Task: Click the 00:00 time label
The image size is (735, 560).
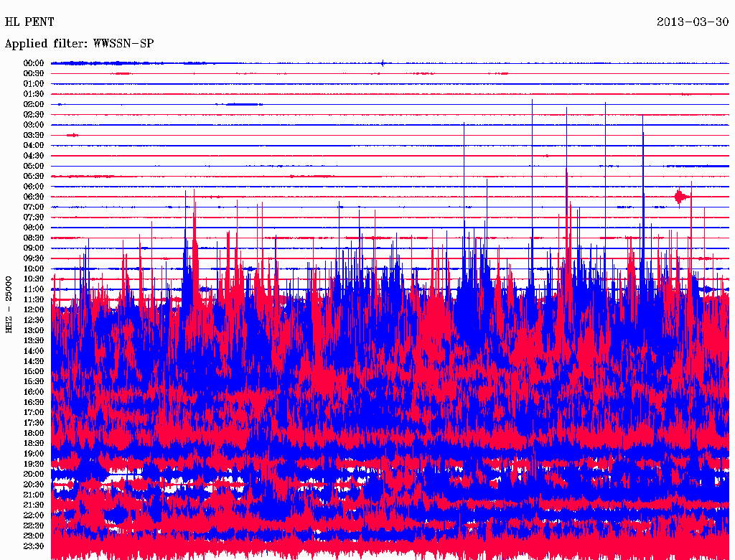Action: coord(33,63)
